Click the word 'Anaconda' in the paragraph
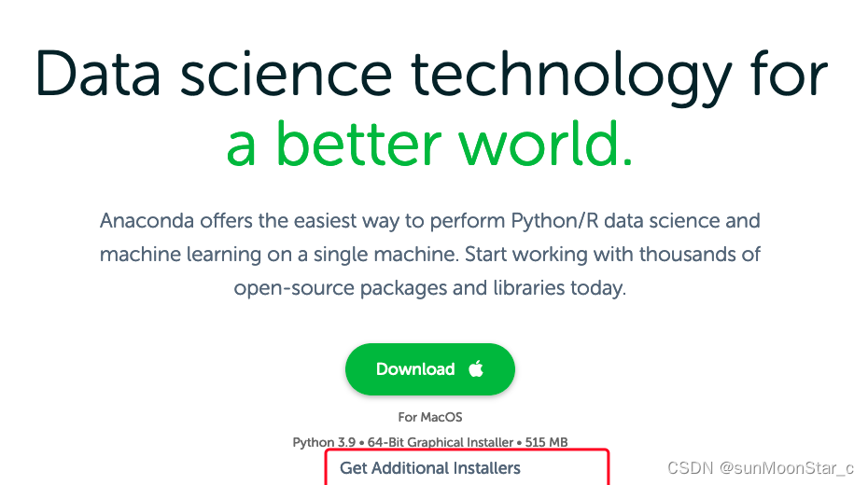The width and height of the screenshot is (868, 485). click(147, 221)
